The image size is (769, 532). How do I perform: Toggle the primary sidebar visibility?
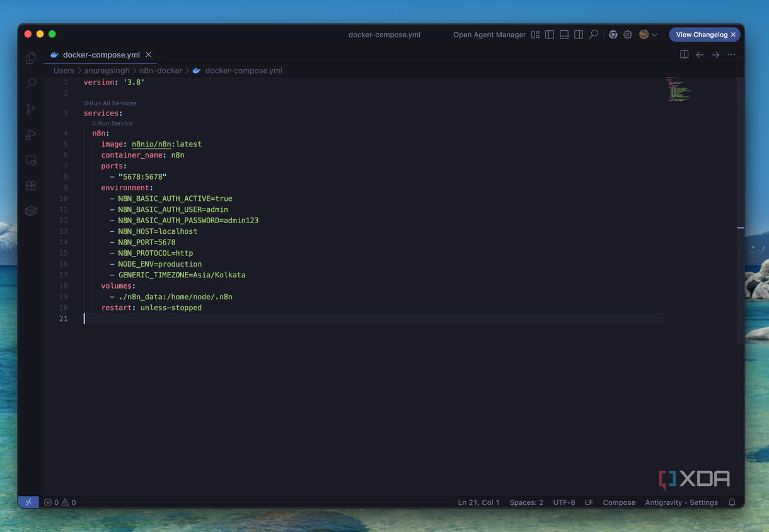coord(550,35)
